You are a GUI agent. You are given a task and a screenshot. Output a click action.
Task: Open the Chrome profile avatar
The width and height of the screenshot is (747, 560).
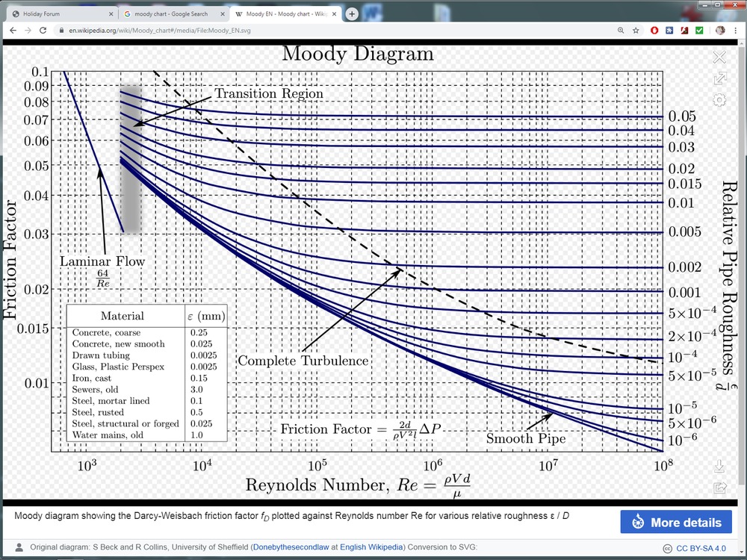coord(720,31)
